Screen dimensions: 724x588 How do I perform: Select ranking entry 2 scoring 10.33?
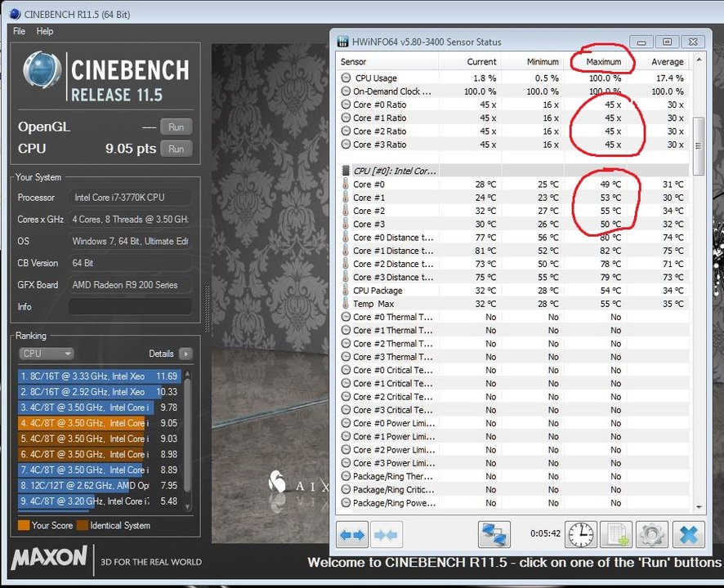100,392
